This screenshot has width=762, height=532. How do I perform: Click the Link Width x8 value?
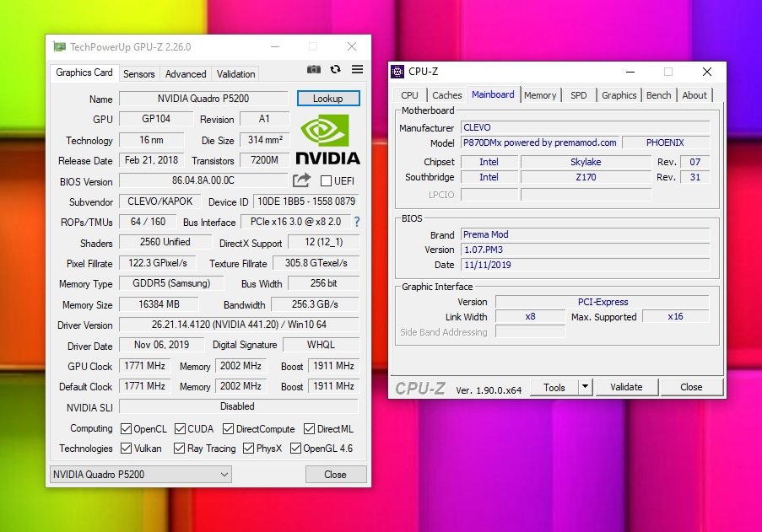[x=530, y=316]
